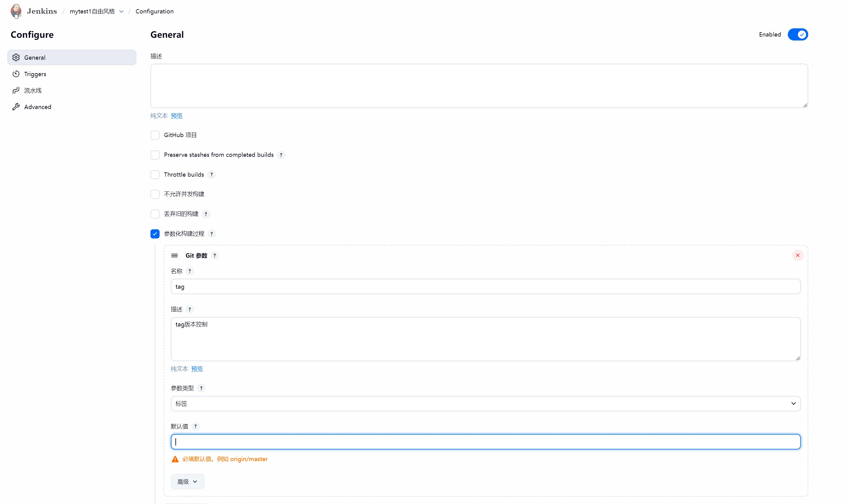Enable 不允许并发构建 checkbox
846x504 pixels.
155,194
